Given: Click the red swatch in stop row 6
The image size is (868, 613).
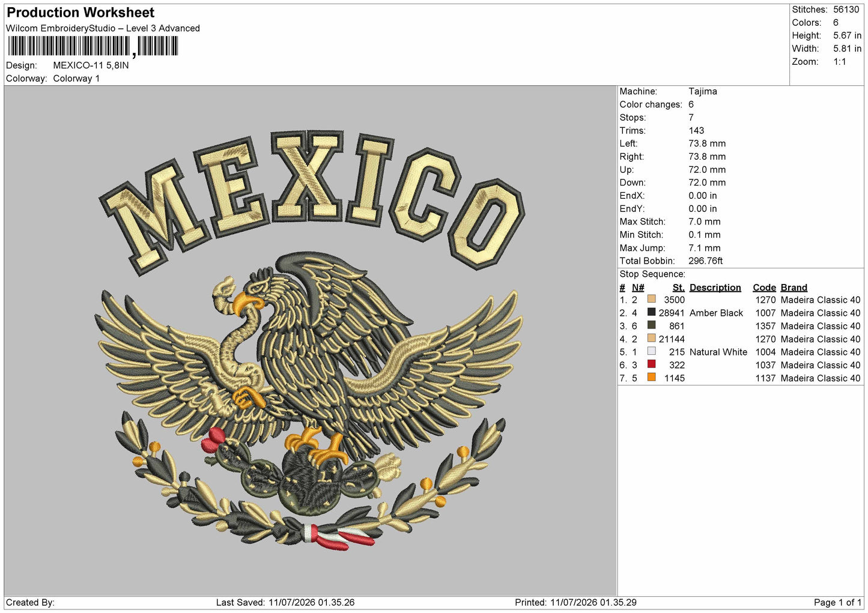Looking at the screenshot, I should click(652, 364).
